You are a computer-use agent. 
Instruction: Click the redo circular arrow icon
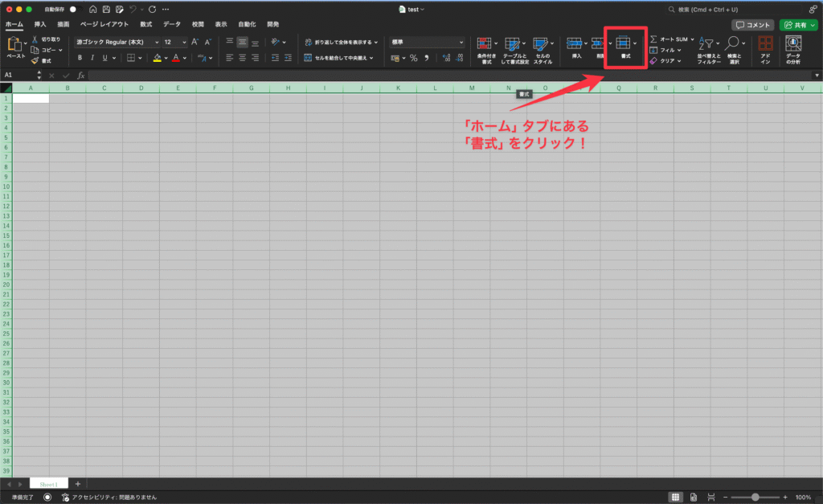(152, 10)
